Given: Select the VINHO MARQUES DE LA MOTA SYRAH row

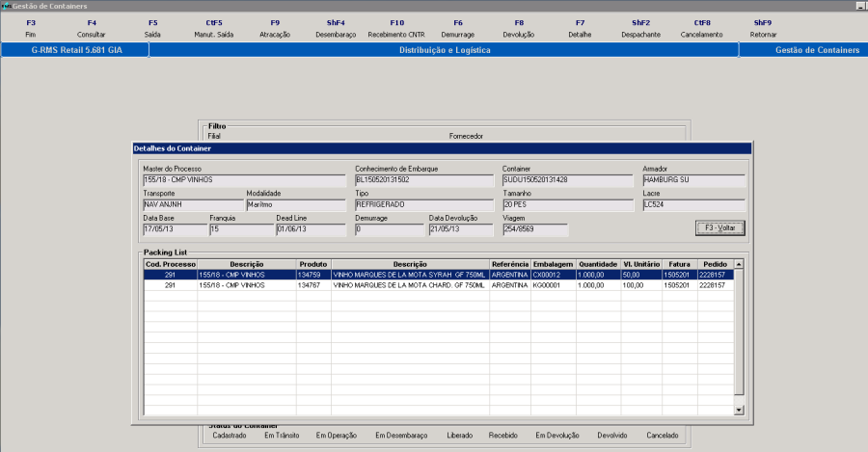Looking at the screenshot, I should tap(439, 275).
